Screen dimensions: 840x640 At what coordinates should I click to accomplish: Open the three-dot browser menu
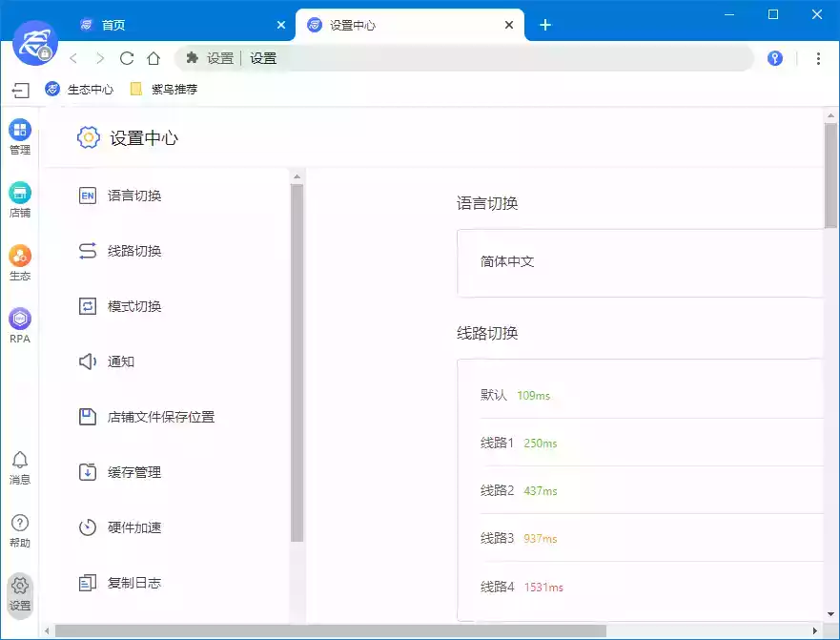click(818, 58)
